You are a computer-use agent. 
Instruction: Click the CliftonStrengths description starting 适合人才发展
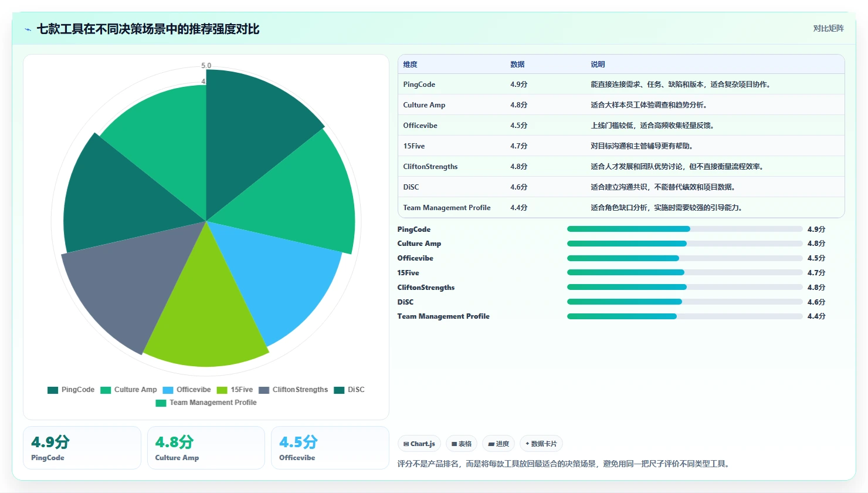tap(679, 167)
